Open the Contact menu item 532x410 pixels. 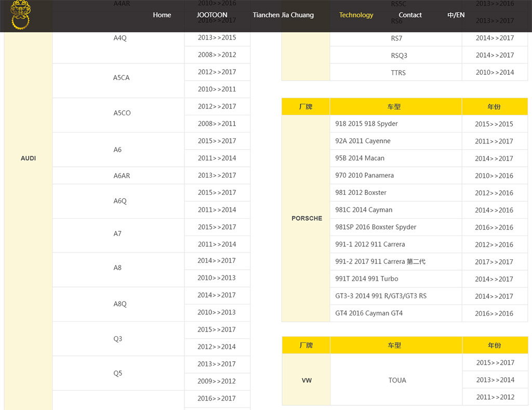point(410,15)
